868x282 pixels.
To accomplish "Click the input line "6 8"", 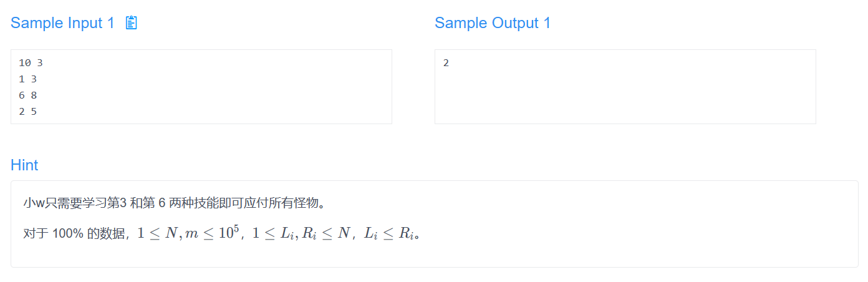I will [28, 95].
